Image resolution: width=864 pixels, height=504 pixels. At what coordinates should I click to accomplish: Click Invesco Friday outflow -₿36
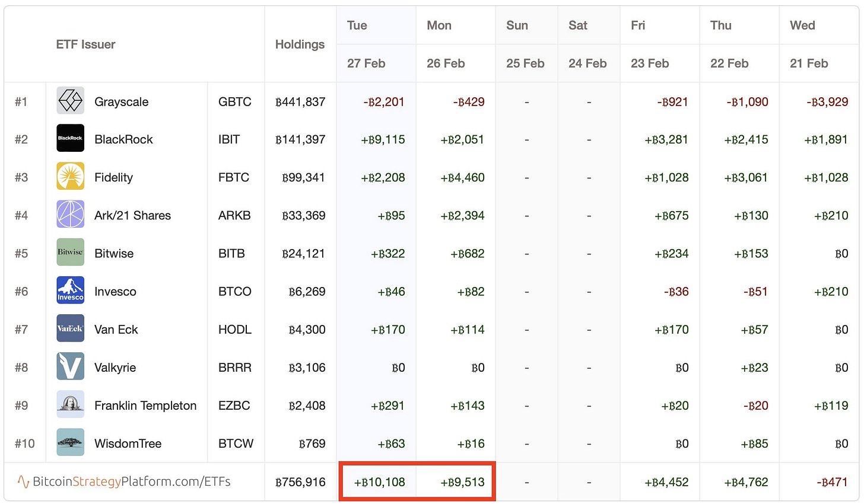pos(676,291)
